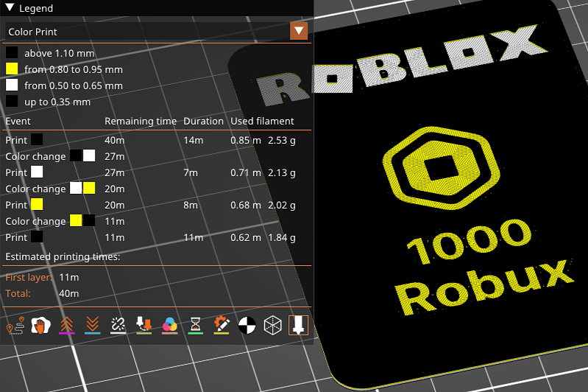
Task: Toggle tool marker arrow icon
Action: coord(299,325)
